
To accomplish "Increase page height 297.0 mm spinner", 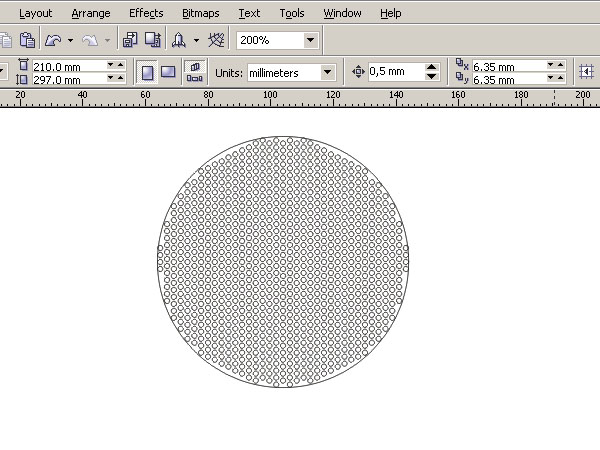I will [x=121, y=78].
